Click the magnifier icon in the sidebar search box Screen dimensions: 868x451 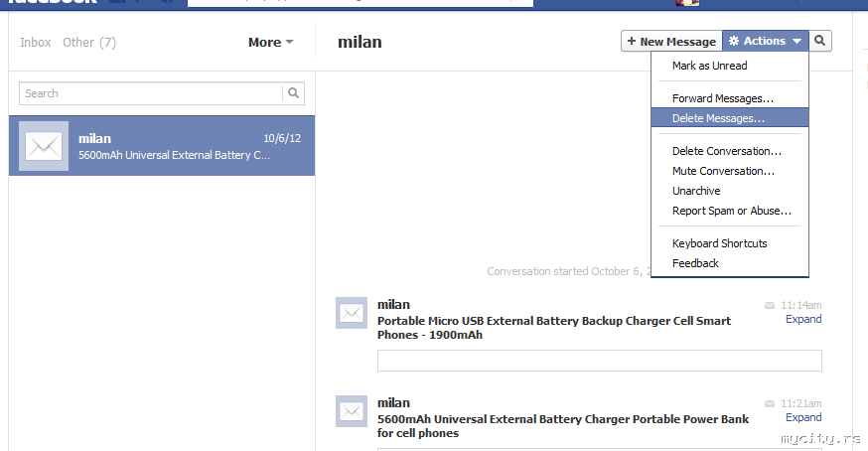294,93
